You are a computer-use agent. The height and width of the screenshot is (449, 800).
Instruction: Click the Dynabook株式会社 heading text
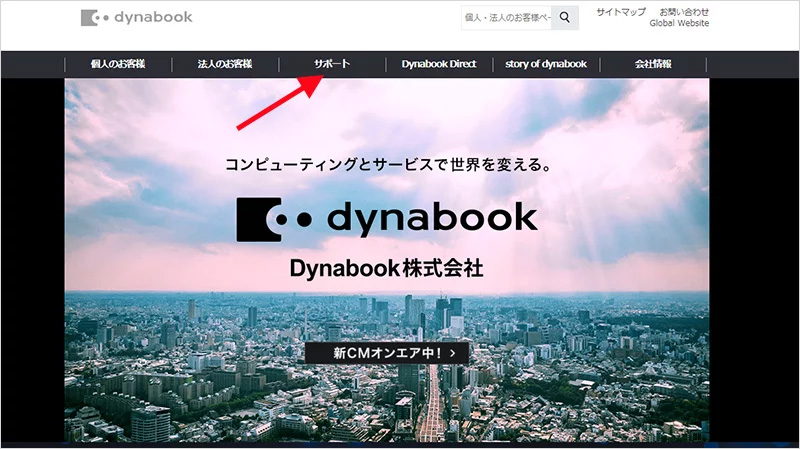386,269
